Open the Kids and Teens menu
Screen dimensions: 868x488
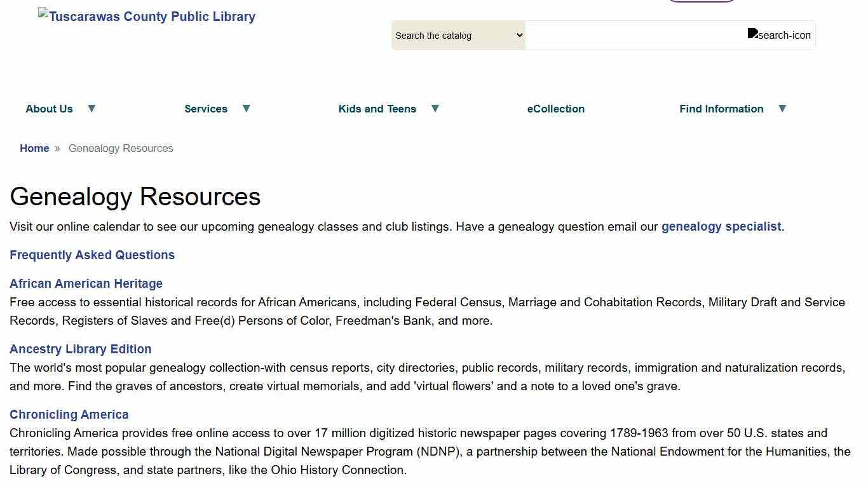coord(377,109)
